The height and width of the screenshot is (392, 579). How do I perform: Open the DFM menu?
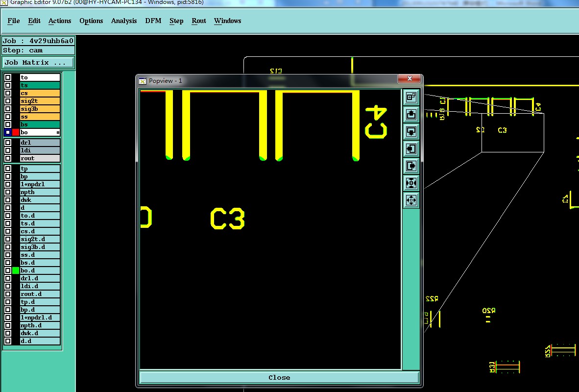tap(153, 21)
